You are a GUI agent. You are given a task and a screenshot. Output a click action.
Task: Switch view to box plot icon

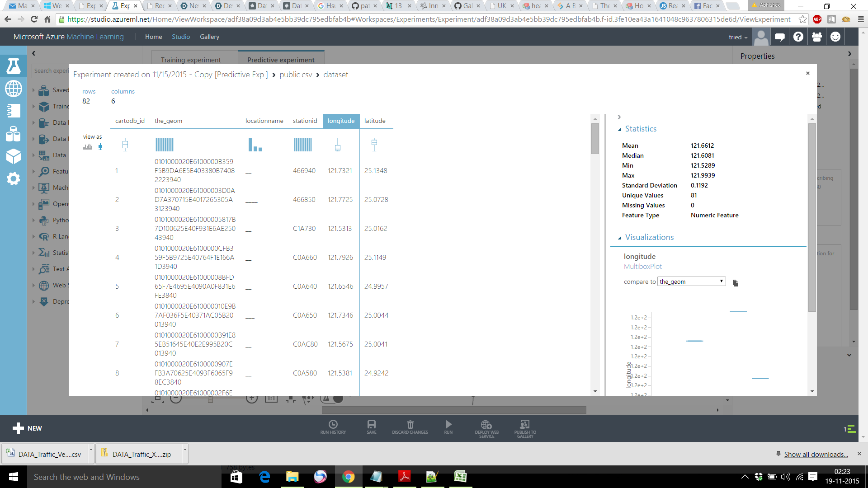coord(100,146)
